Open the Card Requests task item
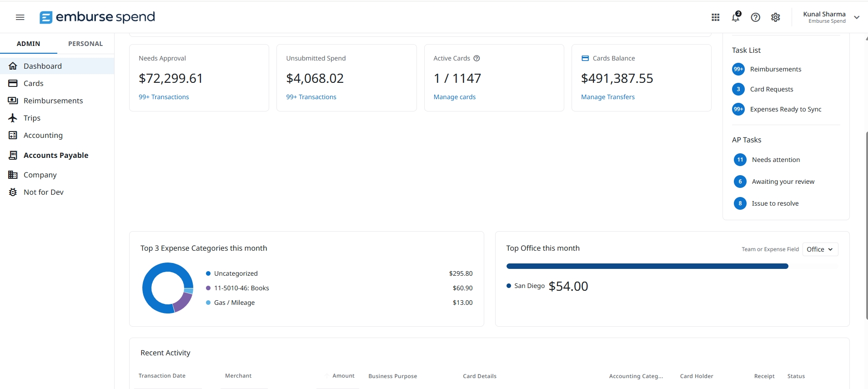 [771, 89]
